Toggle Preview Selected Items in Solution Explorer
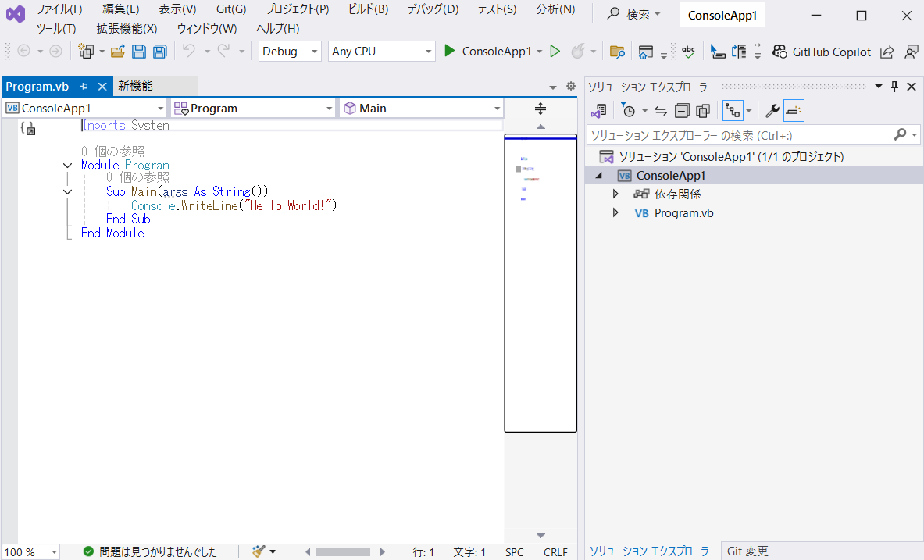The height and width of the screenshot is (560, 924). (794, 111)
